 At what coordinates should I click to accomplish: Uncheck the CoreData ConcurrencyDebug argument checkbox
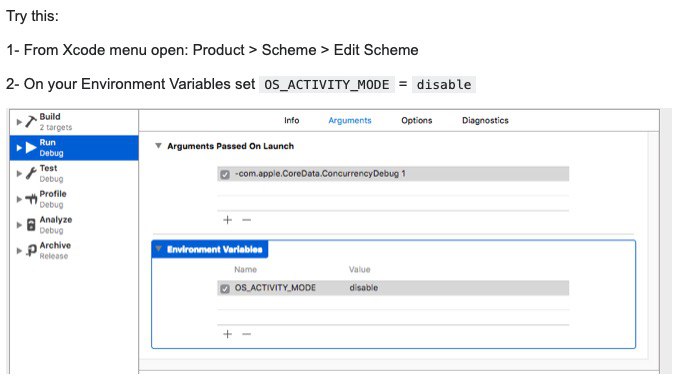coord(225,174)
